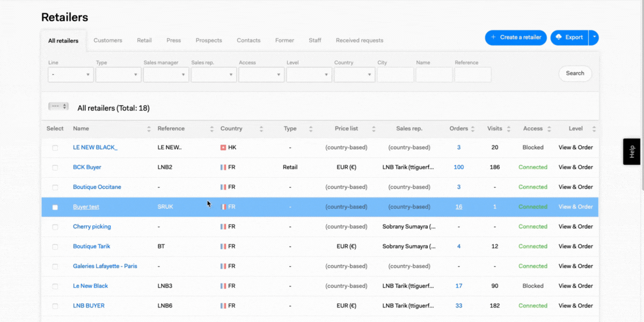The height and width of the screenshot is (322, 644).
Task: Check the LNB BUYER row checkbox
Action: point(55,306)
